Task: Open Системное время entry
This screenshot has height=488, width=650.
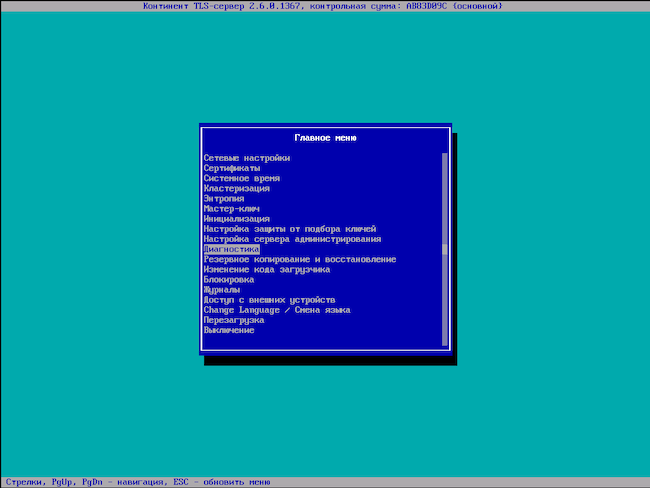Action: 242,178
